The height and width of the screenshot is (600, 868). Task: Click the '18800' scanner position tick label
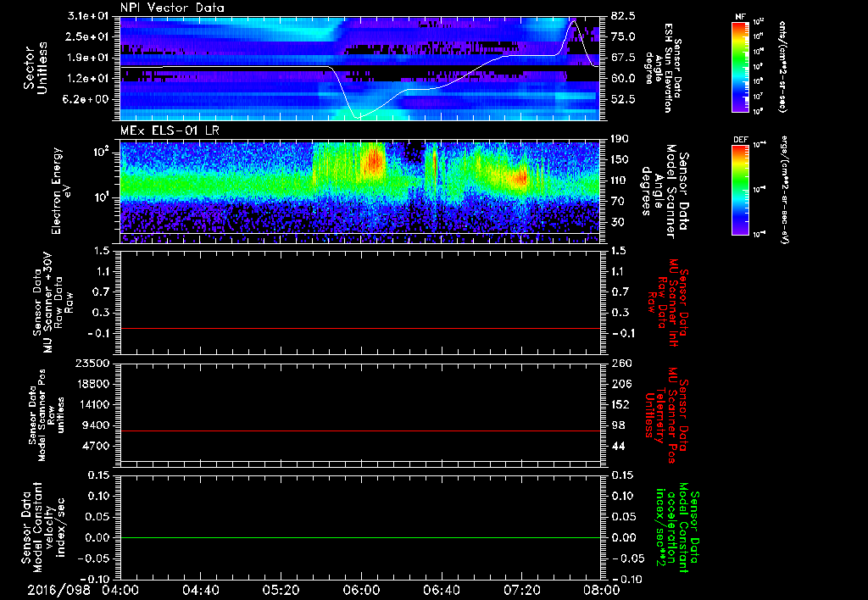click(92, 384)
